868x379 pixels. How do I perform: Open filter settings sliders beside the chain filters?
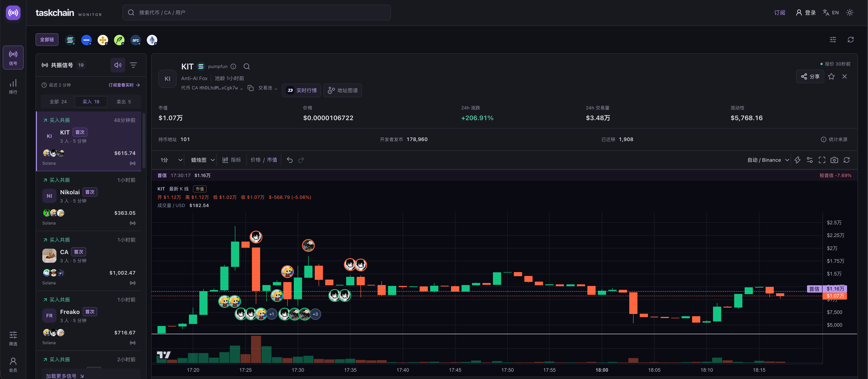(x=833, y=40)
